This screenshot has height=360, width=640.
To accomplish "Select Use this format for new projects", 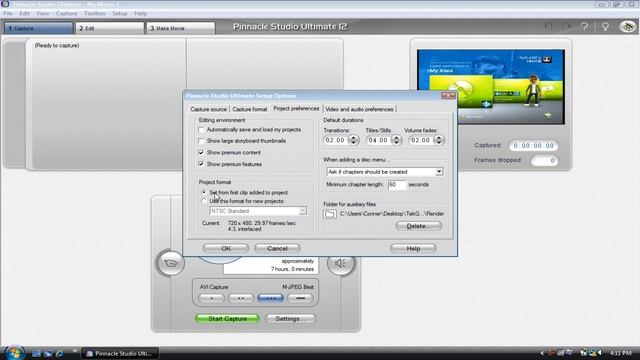I will point(204,201).
